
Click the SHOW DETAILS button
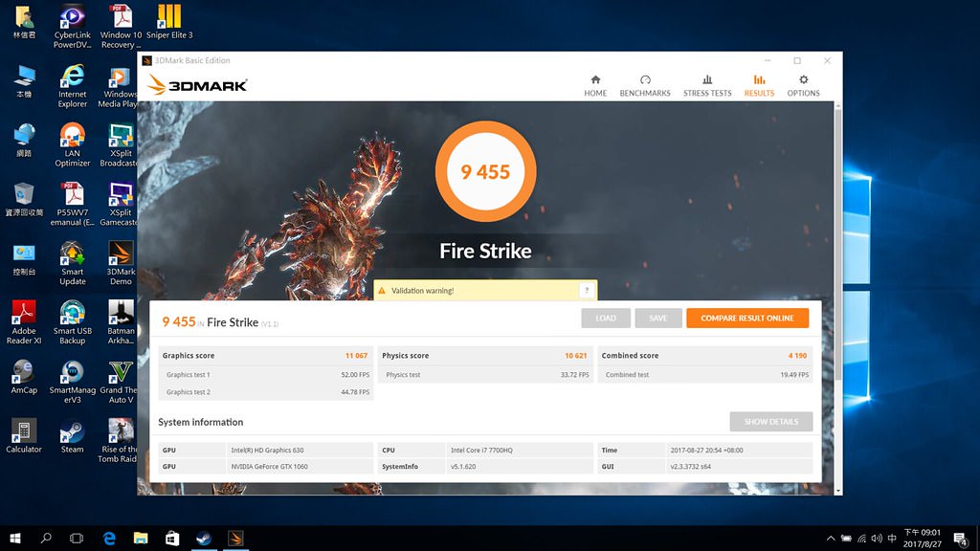point(771,422)
